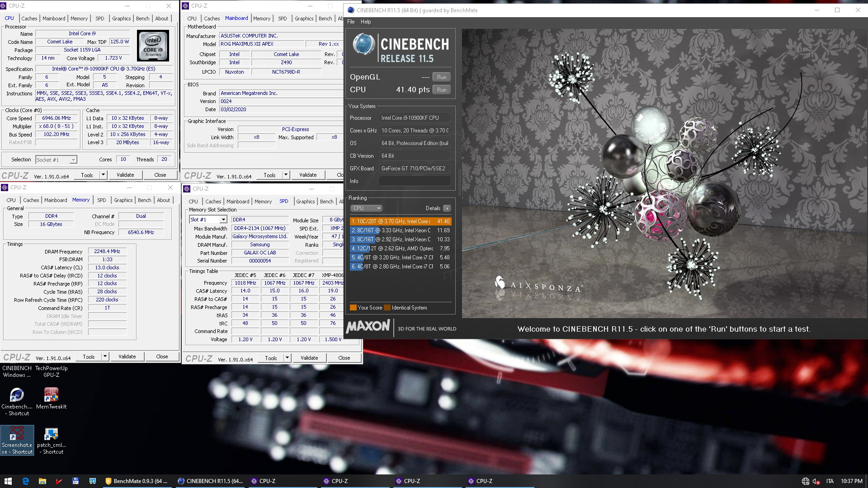
Task: Open the Help menu in Cinebench
Action: point(366,22)
